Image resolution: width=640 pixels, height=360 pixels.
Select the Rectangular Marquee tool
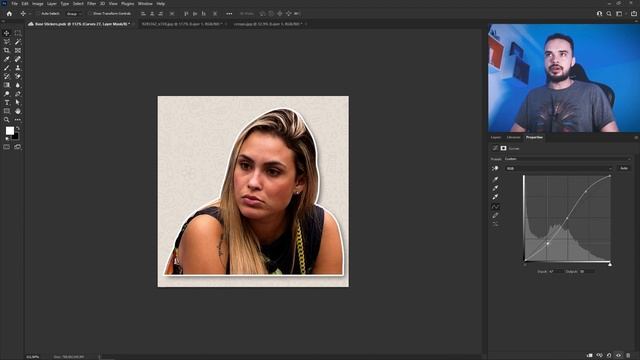point(18,33)
